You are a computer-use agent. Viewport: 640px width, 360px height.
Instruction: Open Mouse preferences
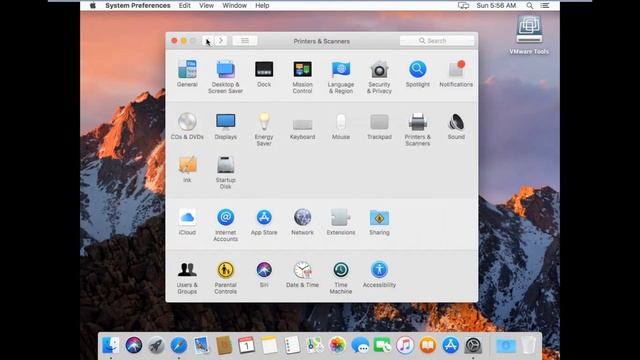click(341, 126)
